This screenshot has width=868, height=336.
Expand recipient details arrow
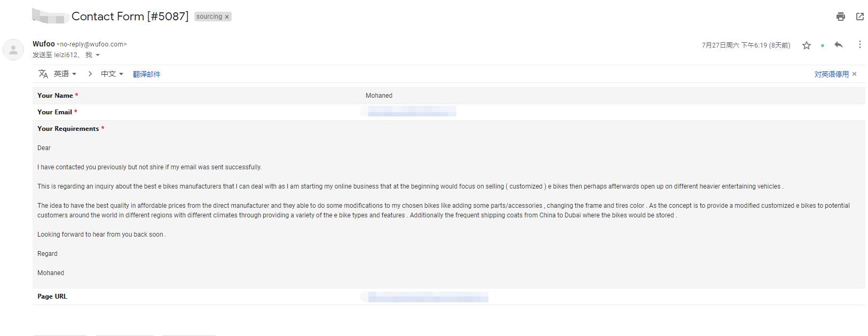tap(98, 55)
